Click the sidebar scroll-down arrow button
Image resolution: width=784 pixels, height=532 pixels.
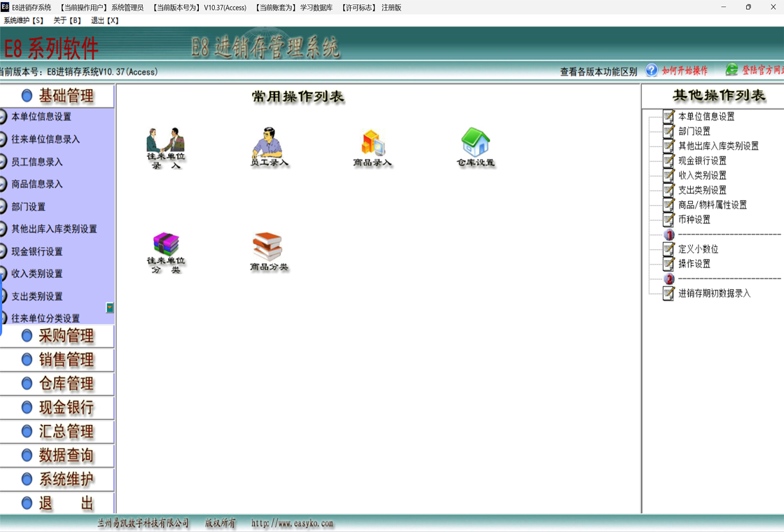[110, 308]
